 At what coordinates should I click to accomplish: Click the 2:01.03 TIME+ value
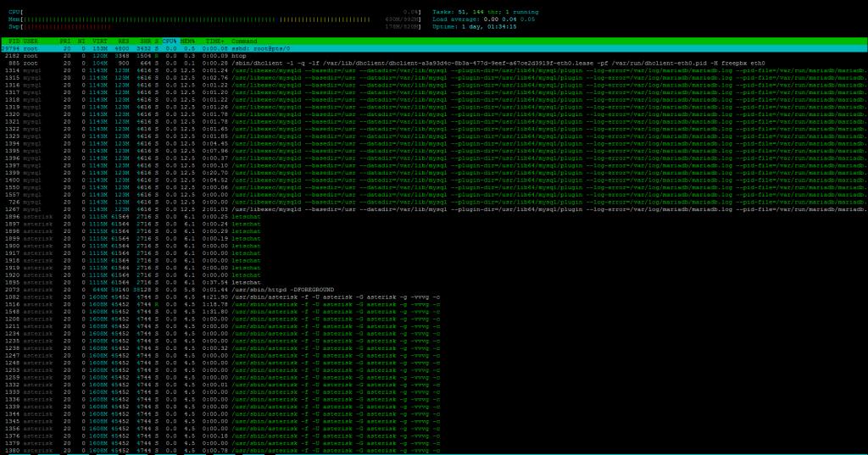[215, 209]
